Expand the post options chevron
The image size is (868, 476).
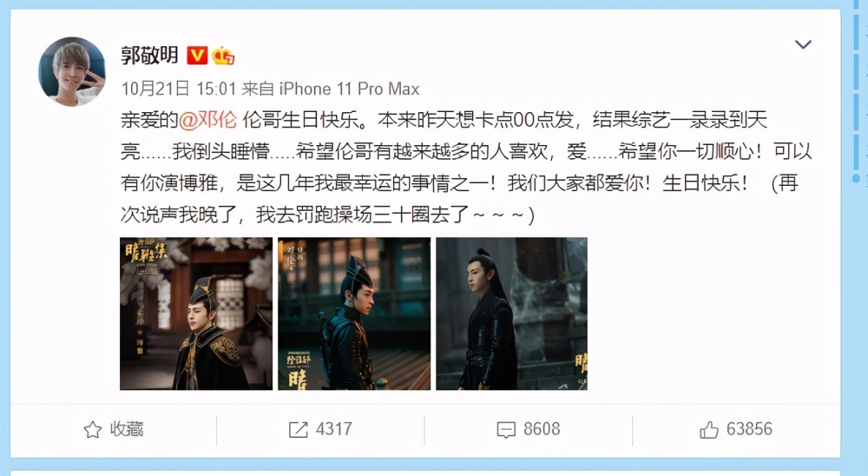coord(803,44)
